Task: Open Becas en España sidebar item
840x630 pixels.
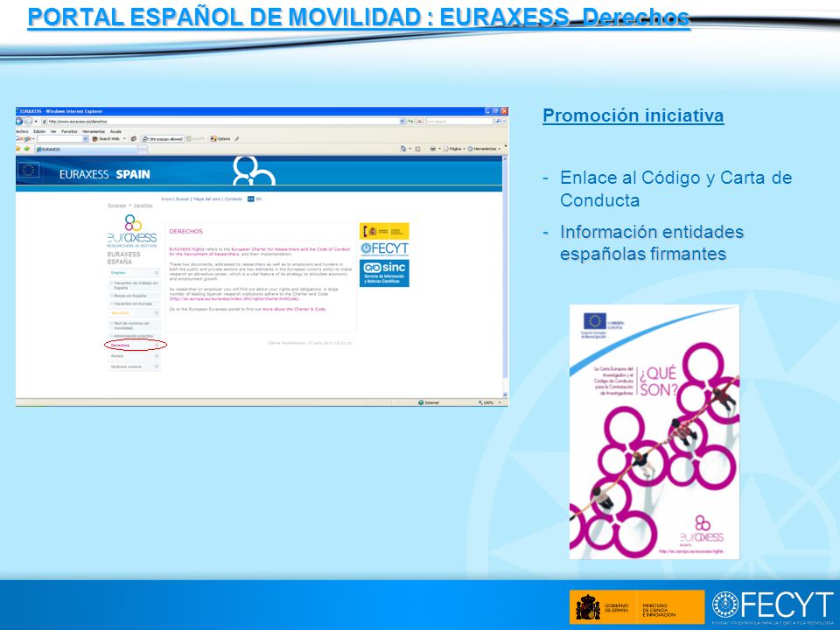Action: tap(135, 296)
